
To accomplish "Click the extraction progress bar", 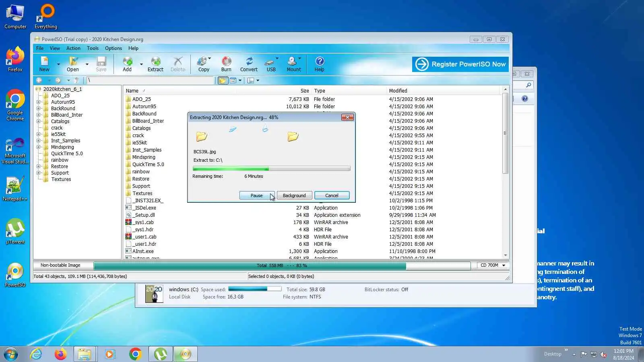I will (271, 169).
